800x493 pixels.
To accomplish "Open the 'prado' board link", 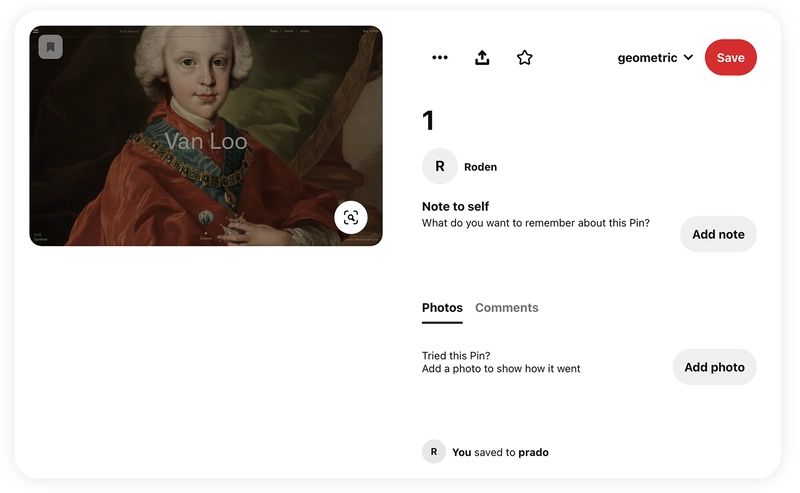I will point(534,453).
